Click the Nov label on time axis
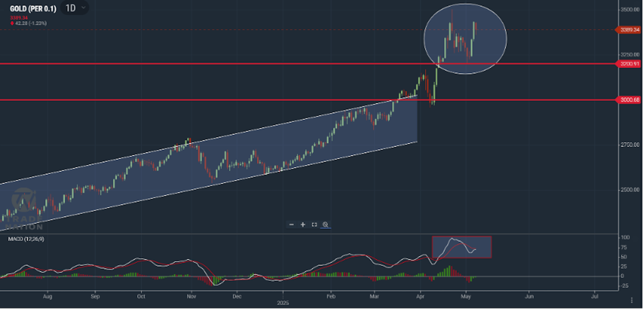The image size is (644, 309). [191, 296]
